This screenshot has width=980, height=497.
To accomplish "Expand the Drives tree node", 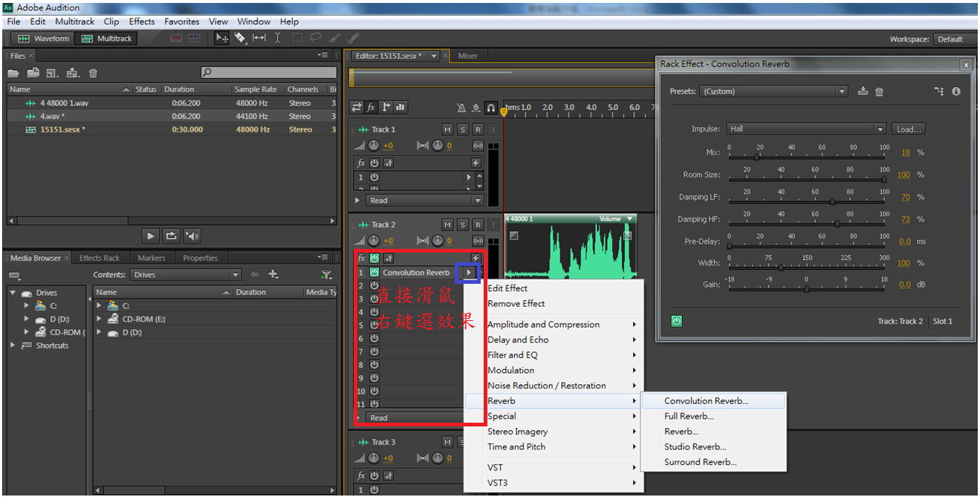I will click(x=13, y=293).
